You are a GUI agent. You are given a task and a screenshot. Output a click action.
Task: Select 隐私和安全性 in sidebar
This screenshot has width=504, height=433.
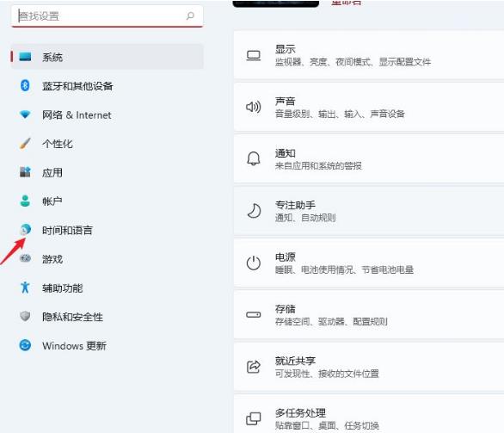pos(107,317)
